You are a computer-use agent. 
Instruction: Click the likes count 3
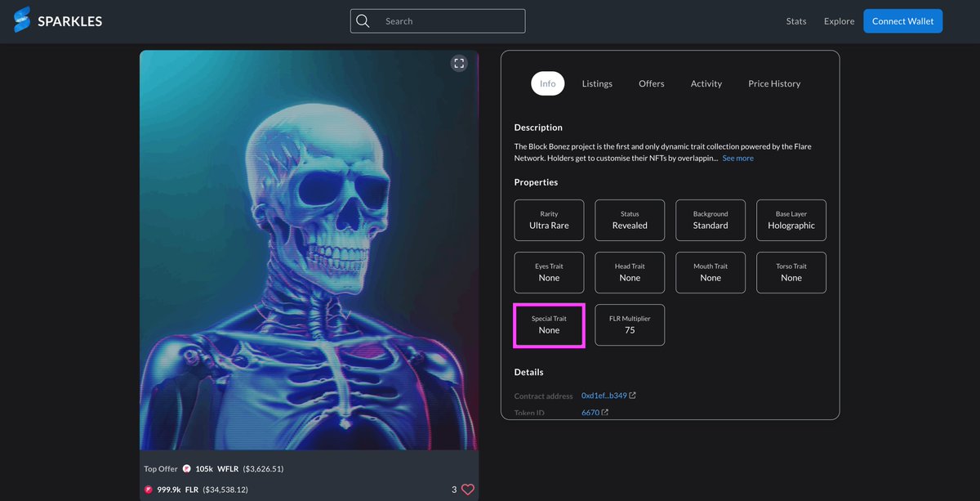click(x=454, y=490)
